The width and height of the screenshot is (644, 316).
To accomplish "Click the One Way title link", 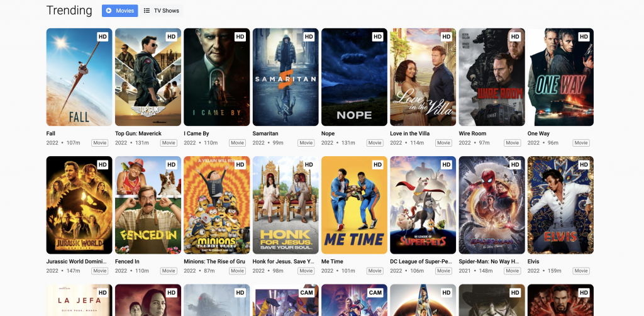I will click(x=538, y=133).
